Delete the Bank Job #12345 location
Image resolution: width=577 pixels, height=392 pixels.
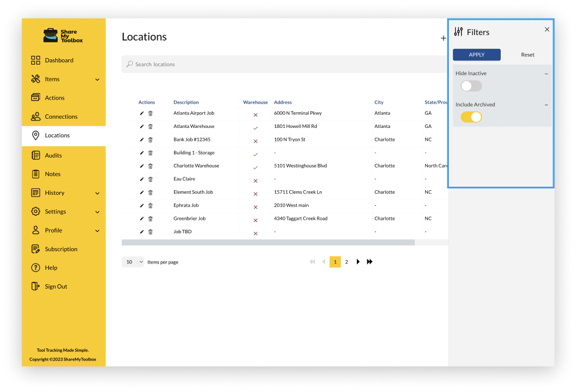pos(150,140)
